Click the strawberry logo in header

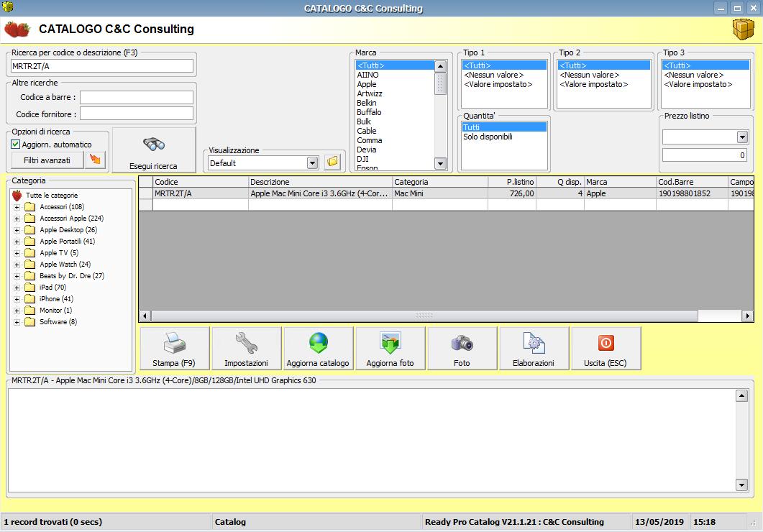tap(17, 29)
